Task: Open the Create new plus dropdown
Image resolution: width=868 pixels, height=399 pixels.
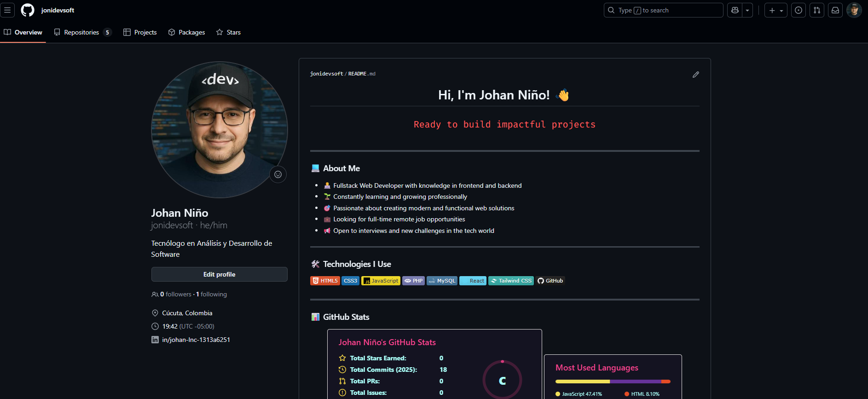Action: [x=776, y=10]
